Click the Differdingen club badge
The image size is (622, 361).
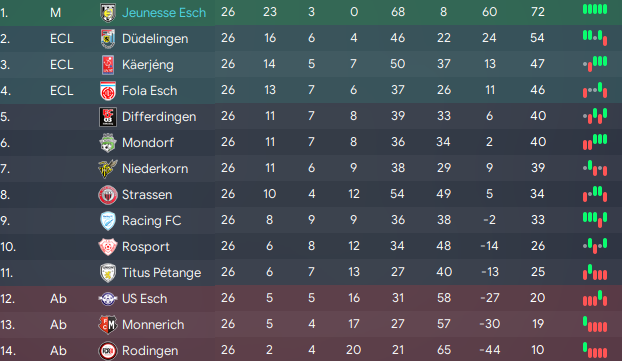(x=108, y=117)
